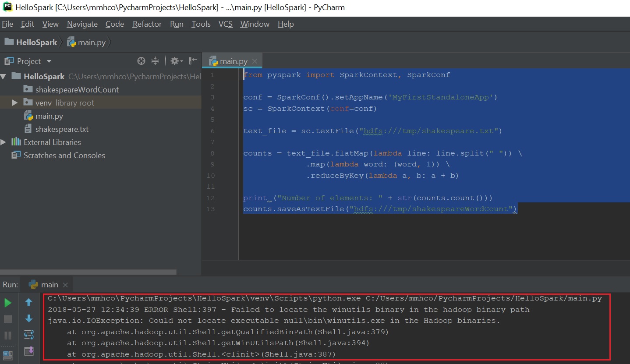Expand the venv library root node
Viewport: 630px width, 364px height.
pos(14,102)
